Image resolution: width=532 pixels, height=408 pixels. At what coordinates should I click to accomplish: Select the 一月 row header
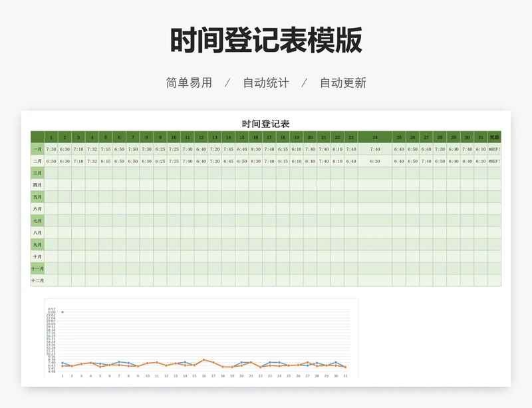pyautogui.click(x=37, y=149)
